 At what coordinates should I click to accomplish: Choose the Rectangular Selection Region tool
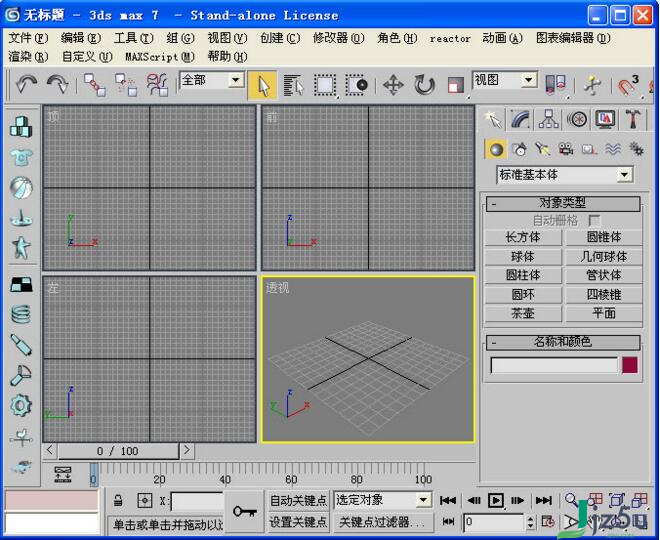(325, 85)
